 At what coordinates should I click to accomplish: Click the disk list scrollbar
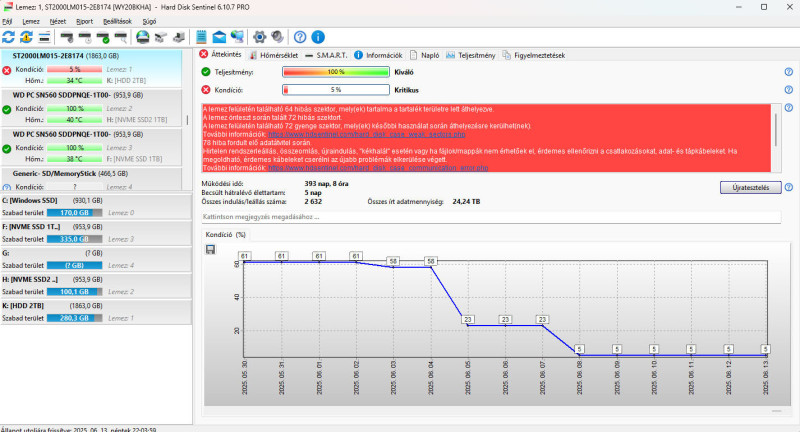[187, 120]
